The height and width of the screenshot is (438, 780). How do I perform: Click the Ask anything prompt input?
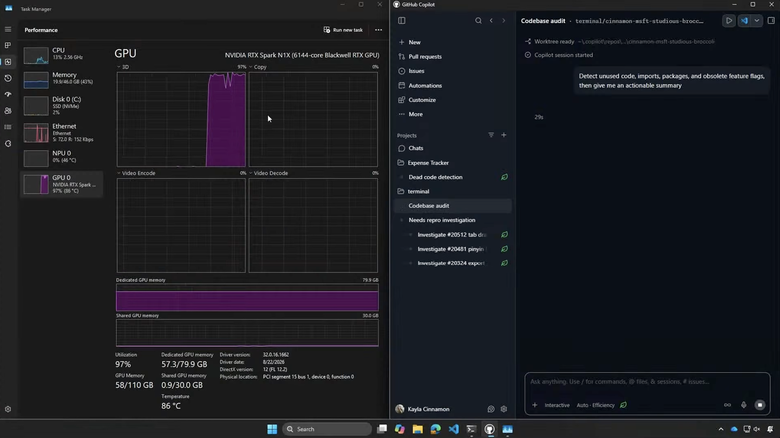(x=647, y=382)
